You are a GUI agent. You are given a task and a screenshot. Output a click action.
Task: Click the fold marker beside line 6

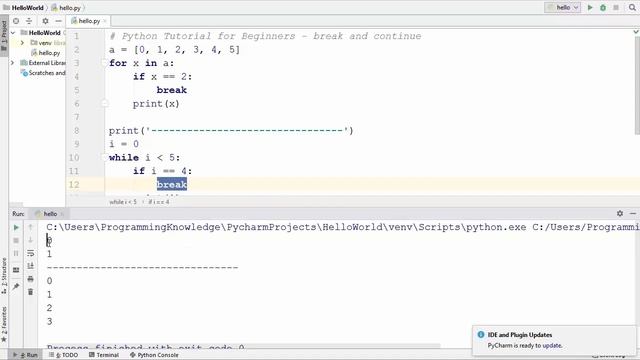[105, 104]
